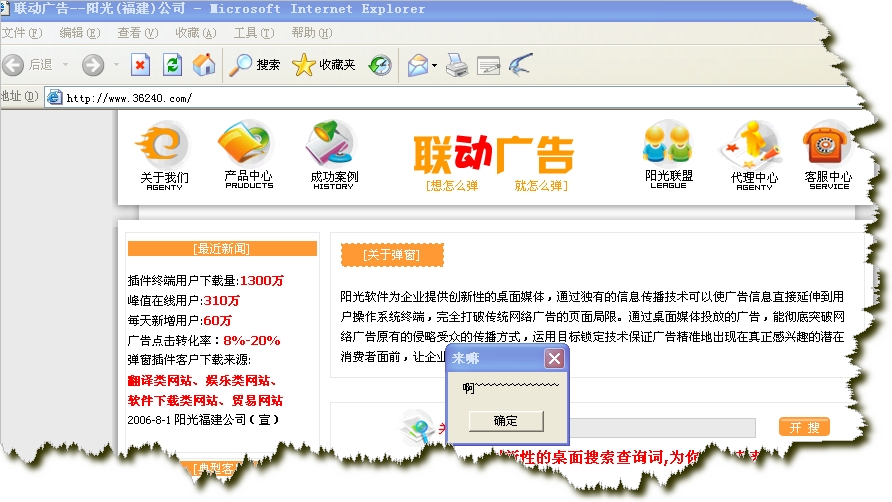Click the 每天新增用户:60万 line
Image resolution: width=892 pixels, height=502 pixels.
180,320
